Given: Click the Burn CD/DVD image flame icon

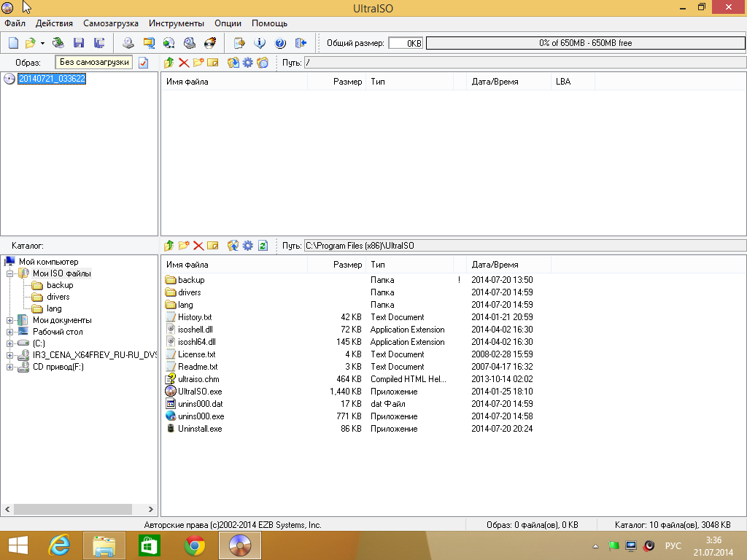Looking at the screenshot, I should [210, 43].
